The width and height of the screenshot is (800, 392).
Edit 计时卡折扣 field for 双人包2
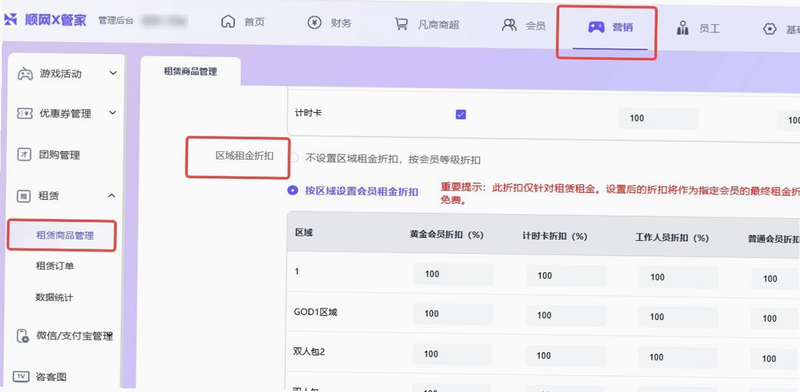click(565, 356)
